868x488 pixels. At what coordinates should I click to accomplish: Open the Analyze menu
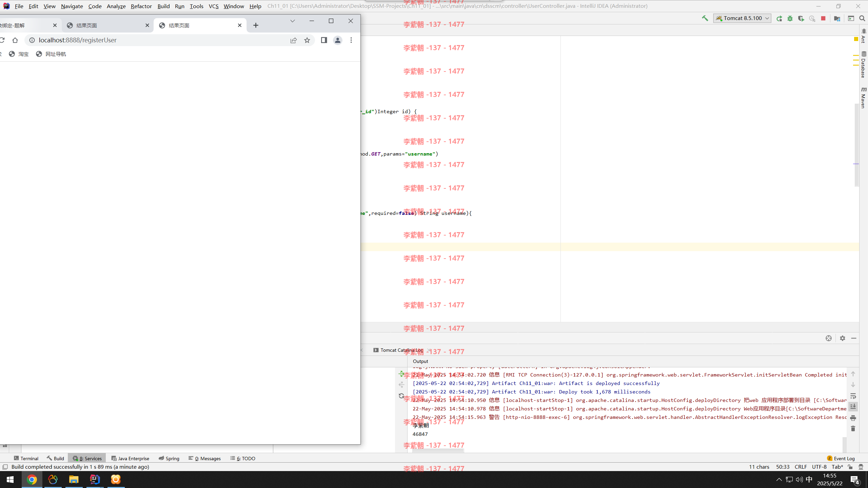[116, 6]
